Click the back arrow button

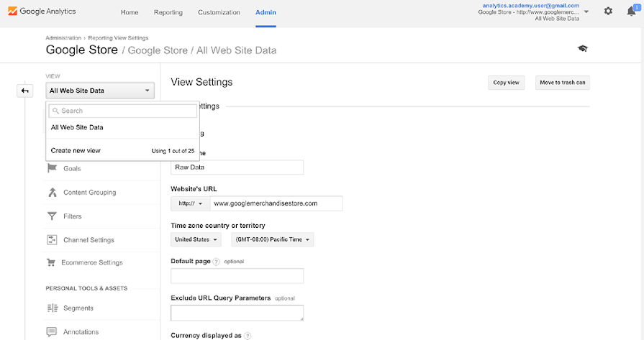(x=25, y=91)
